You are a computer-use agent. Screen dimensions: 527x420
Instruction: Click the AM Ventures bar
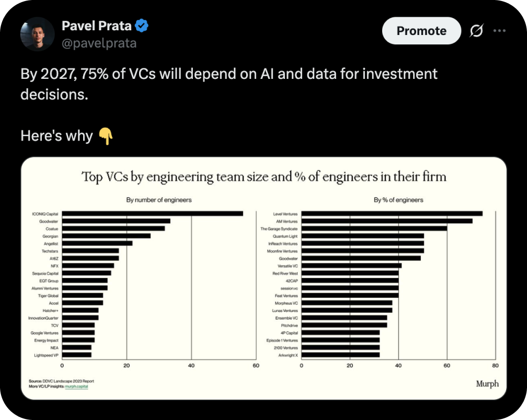(x=387, y=221)
